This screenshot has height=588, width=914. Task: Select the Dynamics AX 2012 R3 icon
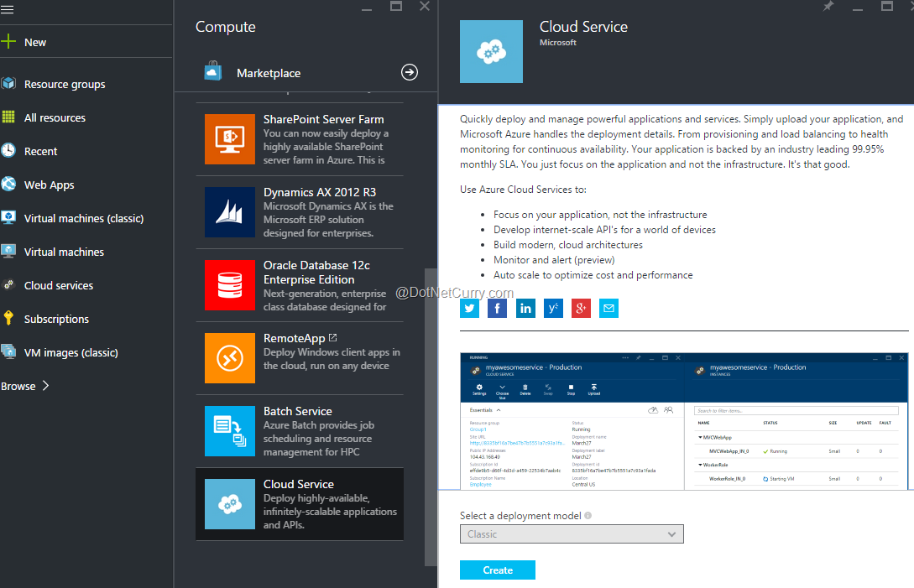click(230, 212)
